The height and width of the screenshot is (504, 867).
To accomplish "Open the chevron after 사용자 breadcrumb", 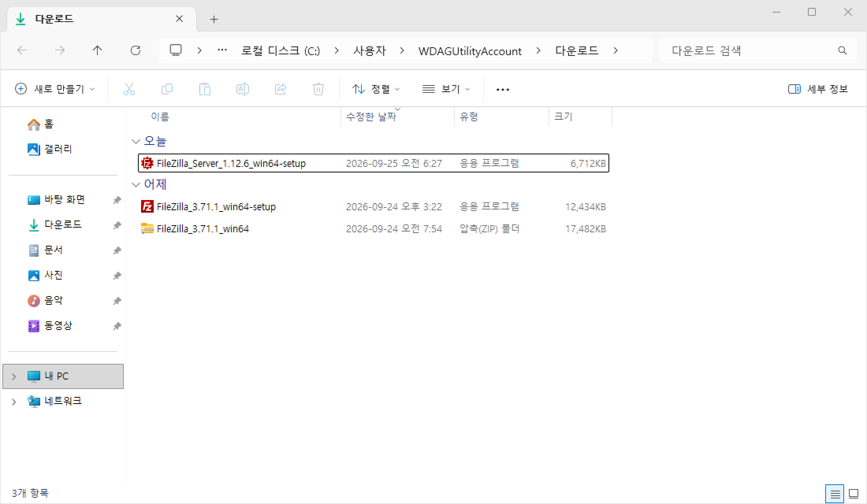I will (x=402, y=50).
